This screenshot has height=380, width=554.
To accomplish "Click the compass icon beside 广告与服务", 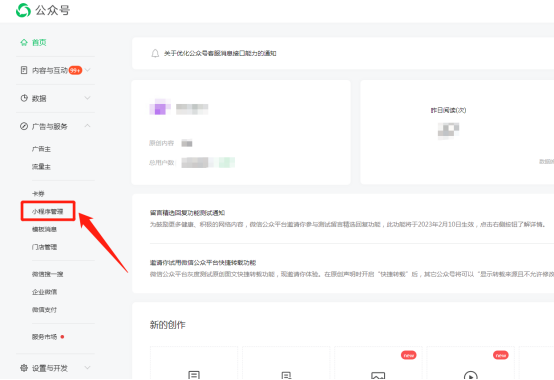I will click(24, 126).
